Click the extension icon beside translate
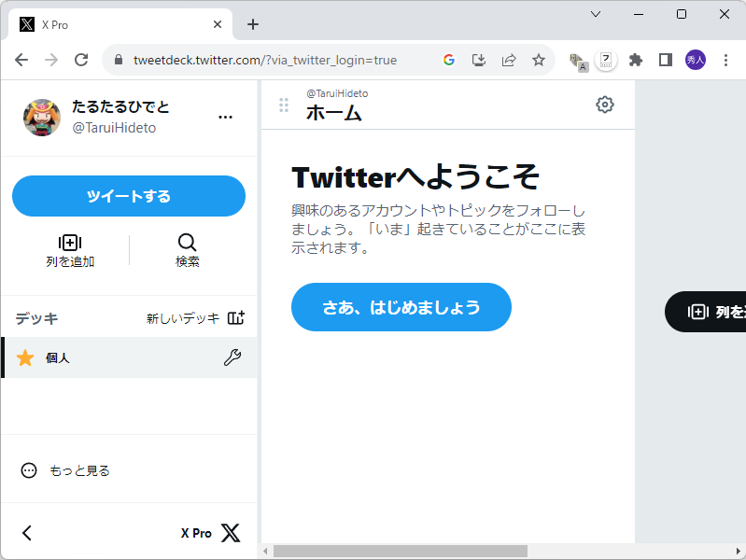 point(606,61)
